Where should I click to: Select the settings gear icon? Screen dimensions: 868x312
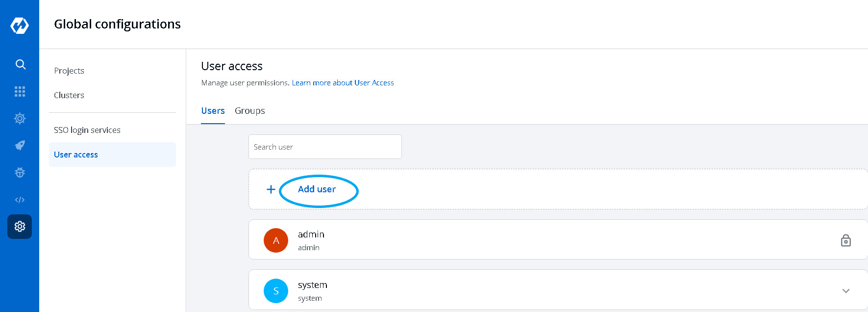[20, 227]
